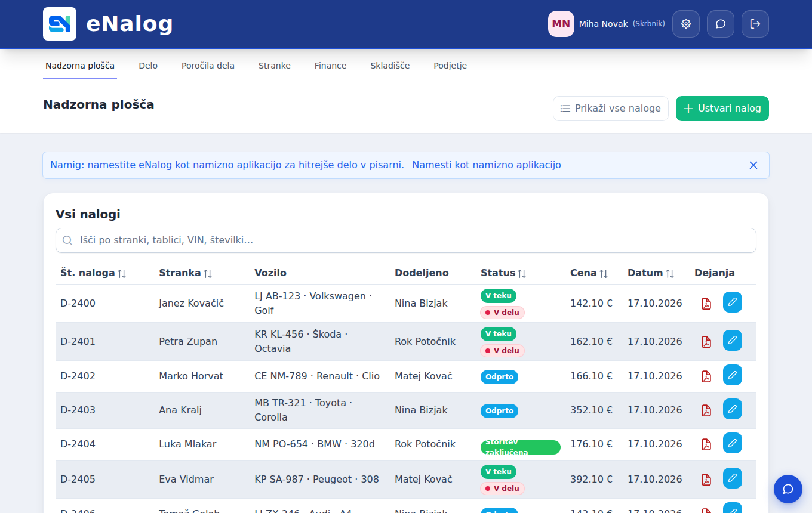Edit order D-2403
The image size is (812, 513).
pos(733,409)
